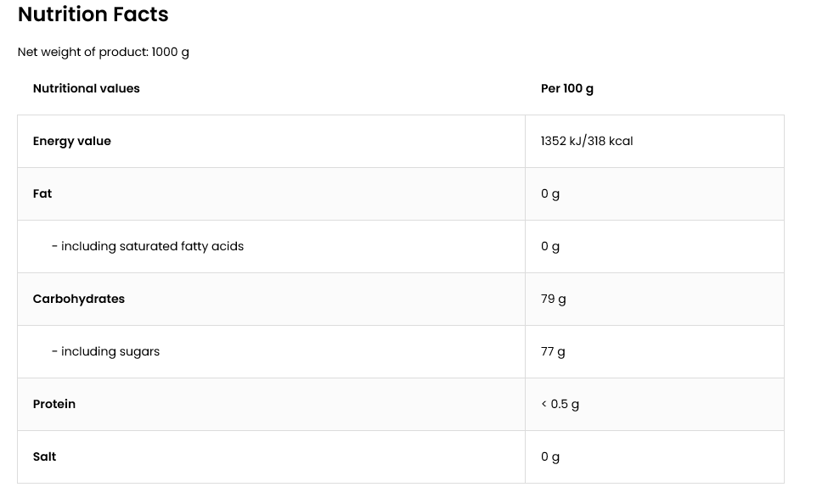
Task: Click the 77 g sugars value
Action: tap(552, 351)
